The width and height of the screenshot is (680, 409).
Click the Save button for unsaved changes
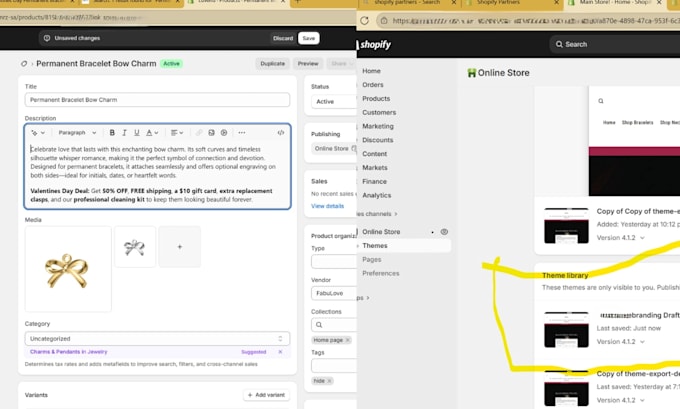[309, 38]
